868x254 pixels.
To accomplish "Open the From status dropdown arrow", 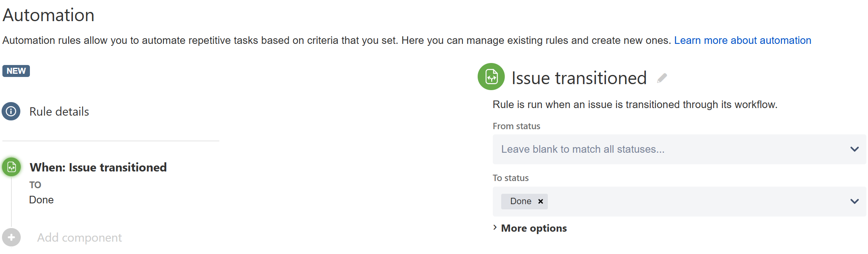I will point(854,149).
